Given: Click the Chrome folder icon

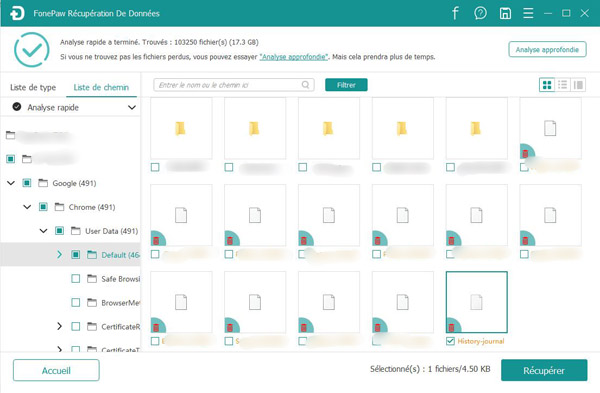Looking at the screenshot, I should pos(59,207).
